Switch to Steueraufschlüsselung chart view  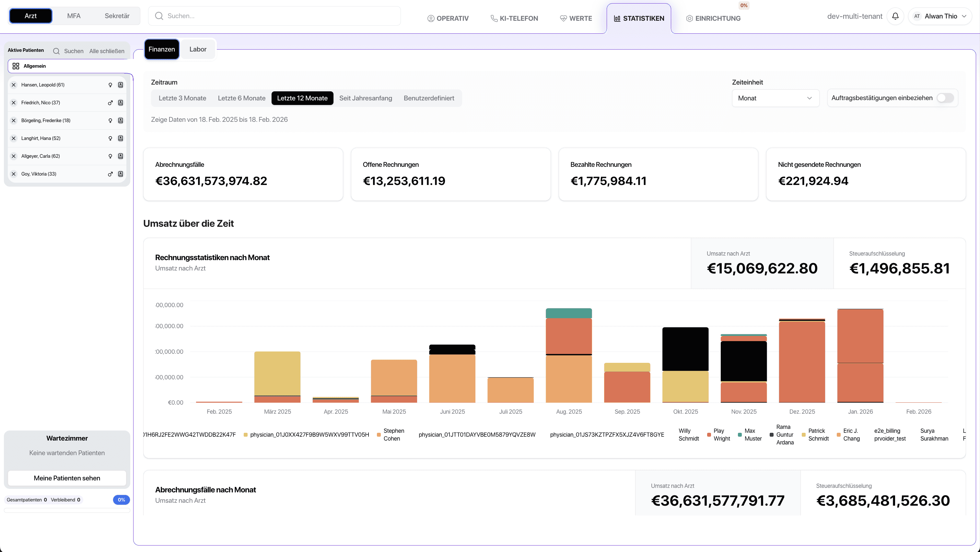899,263
